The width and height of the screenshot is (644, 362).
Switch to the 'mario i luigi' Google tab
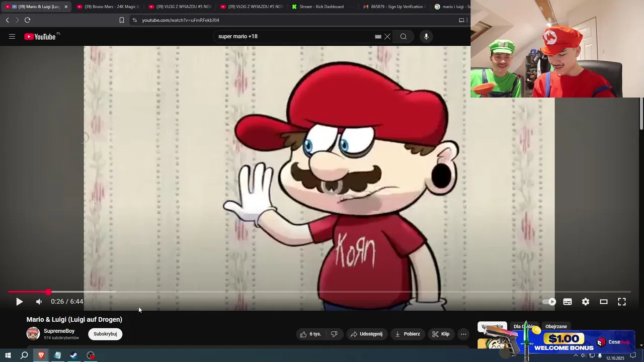coord(452,7)
